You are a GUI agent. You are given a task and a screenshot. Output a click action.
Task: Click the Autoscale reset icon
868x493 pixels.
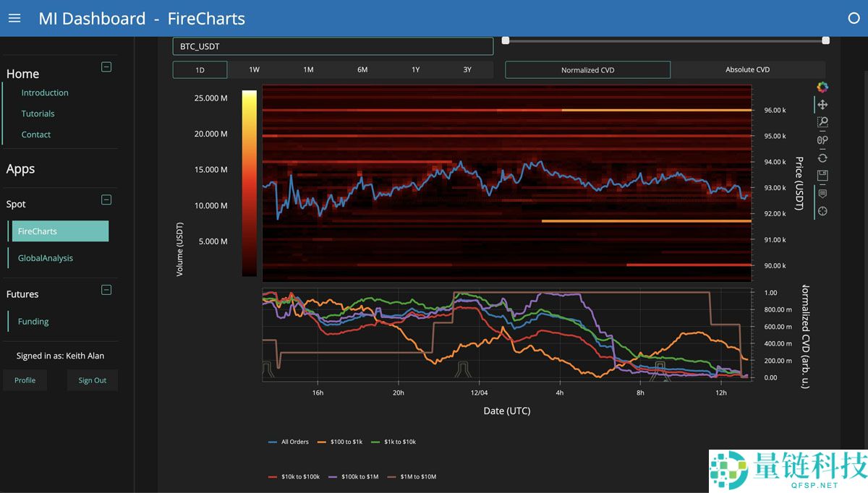[822, 158]
